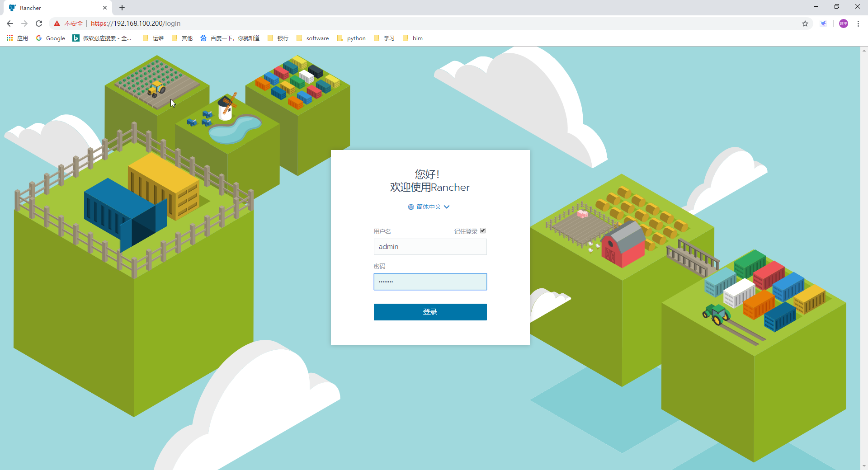Viewport: 868px width, 470px height.
Task: Open the Chrome three-dot menu
Action: pyautogui.click(x=858, y=23)
